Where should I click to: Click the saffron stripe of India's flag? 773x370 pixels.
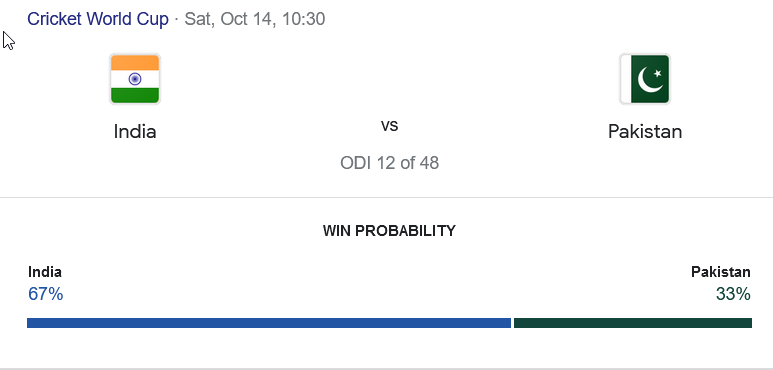135,63
